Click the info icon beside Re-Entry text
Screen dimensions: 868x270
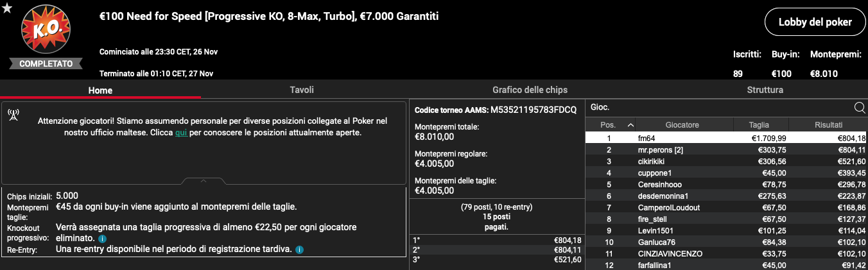point(299,249)
